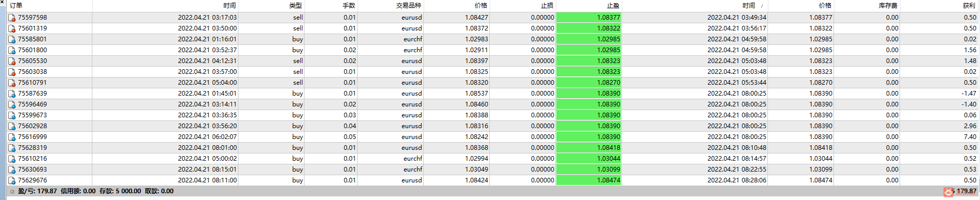Click close time 2022.04.21 08:28:06
980x200 pixels.
[737, 180]
